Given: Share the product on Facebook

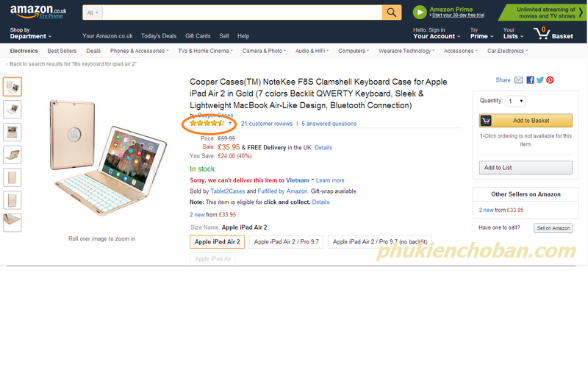Looking at the screenshot, I should tap(530, 80).
